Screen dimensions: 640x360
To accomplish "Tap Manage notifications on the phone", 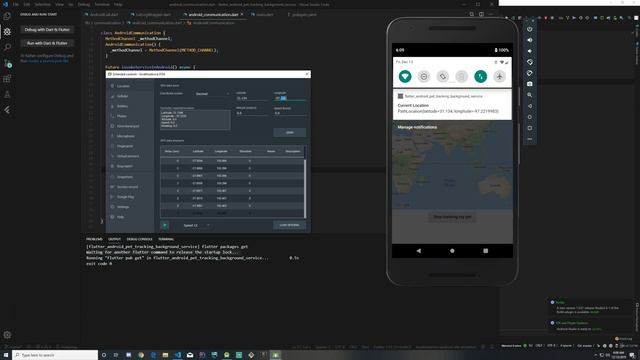I will click(x=417, y=127).
